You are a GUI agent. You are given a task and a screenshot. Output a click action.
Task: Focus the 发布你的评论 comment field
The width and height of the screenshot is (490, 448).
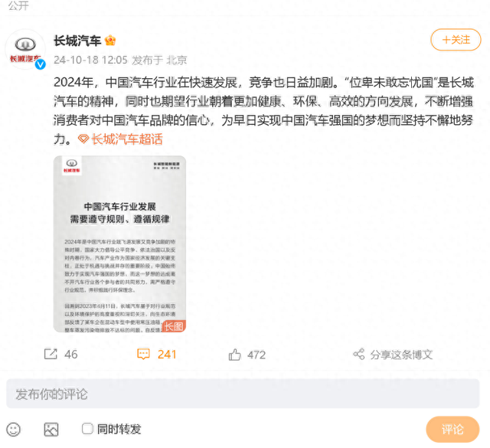pyautogui.click(x=243, y=394)
